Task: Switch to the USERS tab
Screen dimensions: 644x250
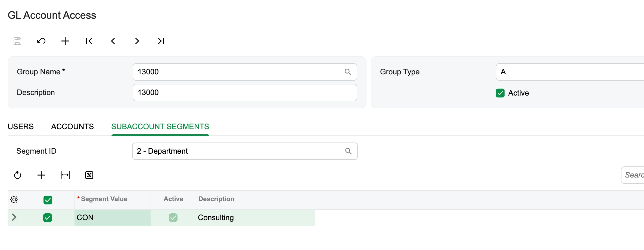Action: pos(21,126)
